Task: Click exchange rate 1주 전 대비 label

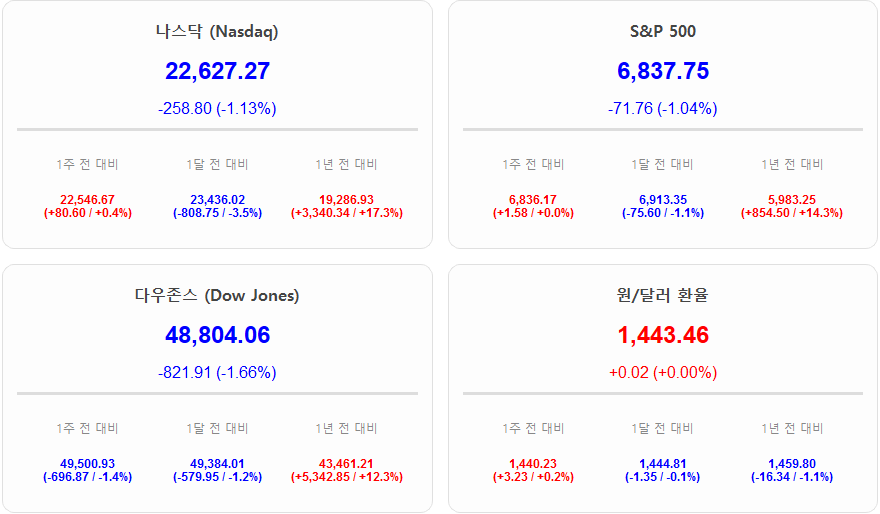Action: 533,428
